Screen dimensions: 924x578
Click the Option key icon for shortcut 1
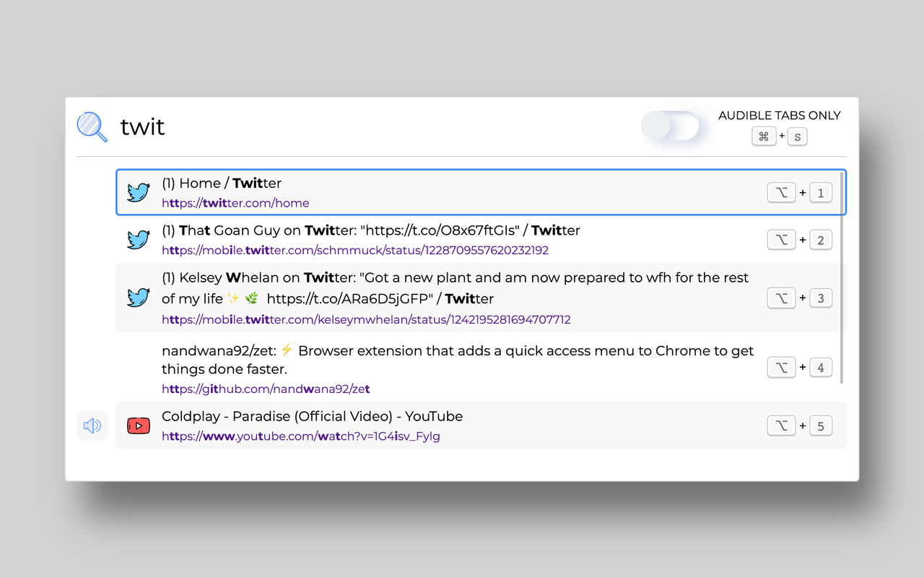[781, 193]
